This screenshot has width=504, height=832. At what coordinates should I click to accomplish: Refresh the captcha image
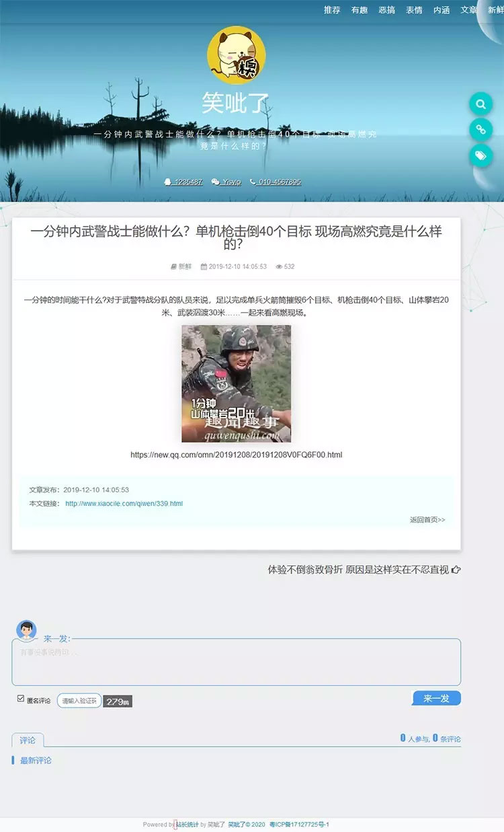pos(118,702)
